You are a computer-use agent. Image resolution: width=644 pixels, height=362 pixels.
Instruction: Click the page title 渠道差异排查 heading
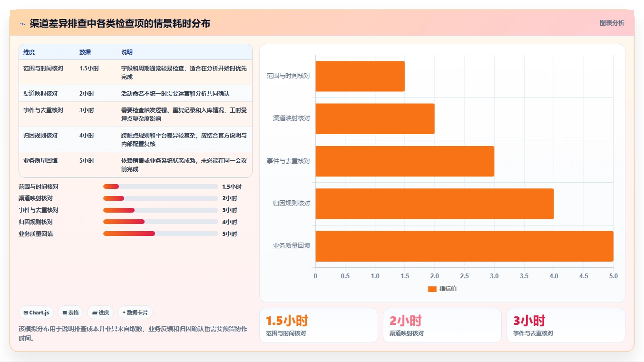pos(120,23)
